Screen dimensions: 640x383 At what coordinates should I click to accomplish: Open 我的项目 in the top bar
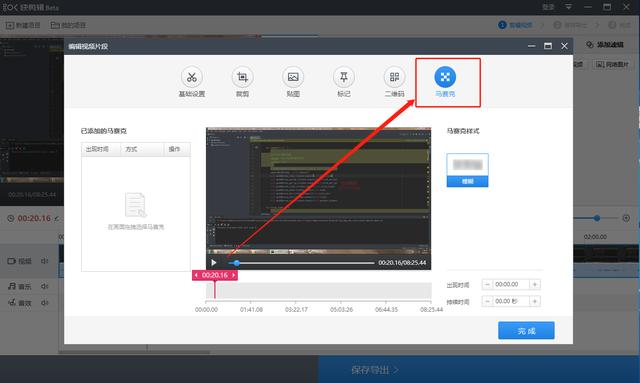point(68,25)
